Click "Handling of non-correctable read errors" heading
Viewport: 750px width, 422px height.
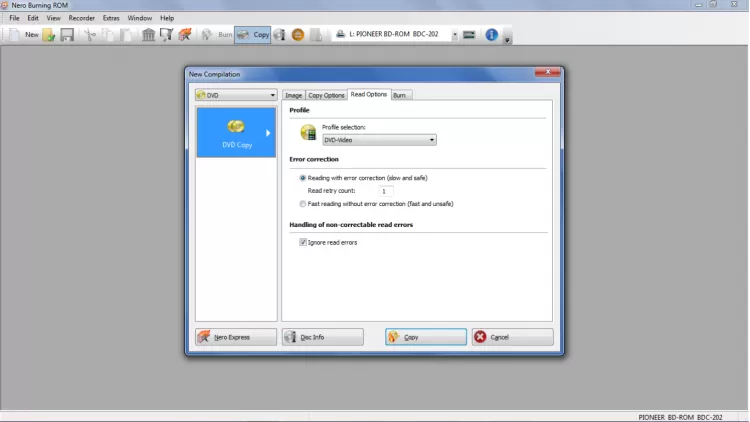click(351, 224)
